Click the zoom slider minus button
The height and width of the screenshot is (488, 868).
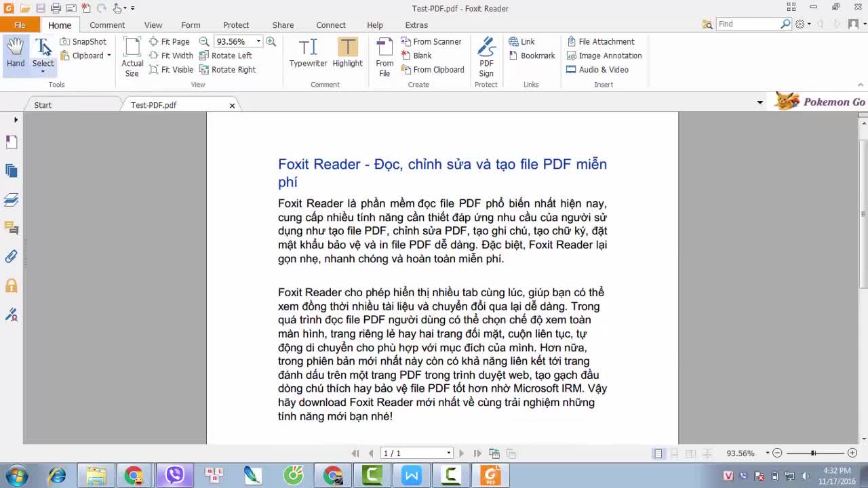coord(778,453)
